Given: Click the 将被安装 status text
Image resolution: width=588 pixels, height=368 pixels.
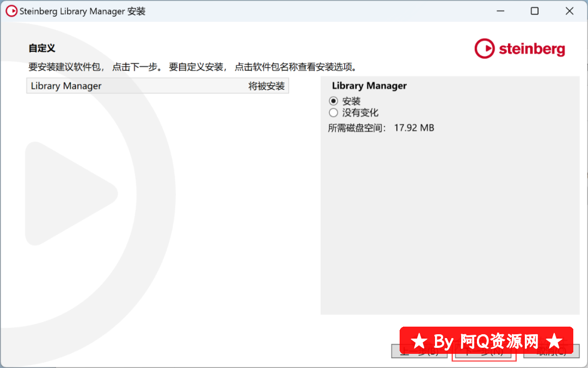Looking at the screenshot, I should (x=266, y=86).
